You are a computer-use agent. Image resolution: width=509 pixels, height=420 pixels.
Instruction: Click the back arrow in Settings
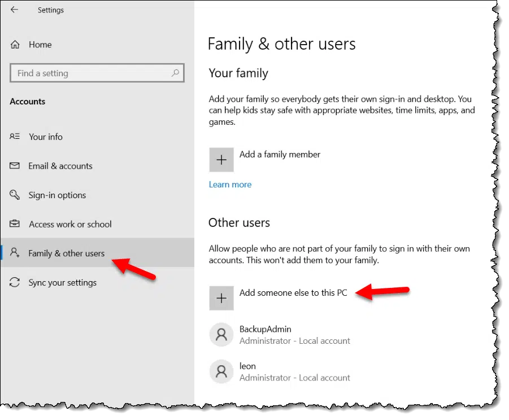[14, 10]
